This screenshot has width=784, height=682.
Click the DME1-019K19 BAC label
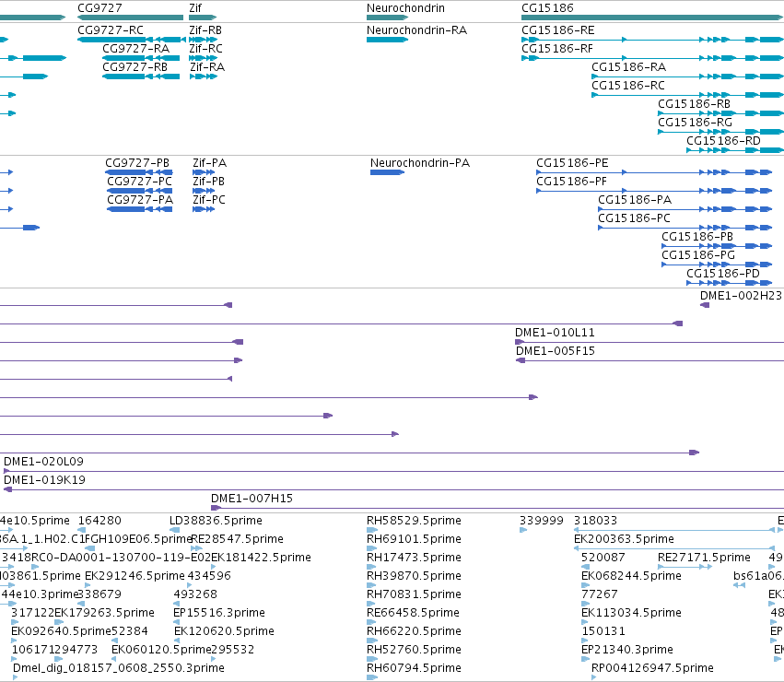(x=44, y=480)
